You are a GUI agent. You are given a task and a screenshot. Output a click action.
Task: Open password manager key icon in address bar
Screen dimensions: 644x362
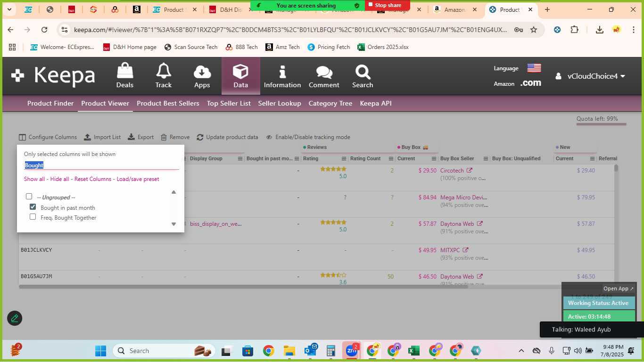tap(518, 30)
